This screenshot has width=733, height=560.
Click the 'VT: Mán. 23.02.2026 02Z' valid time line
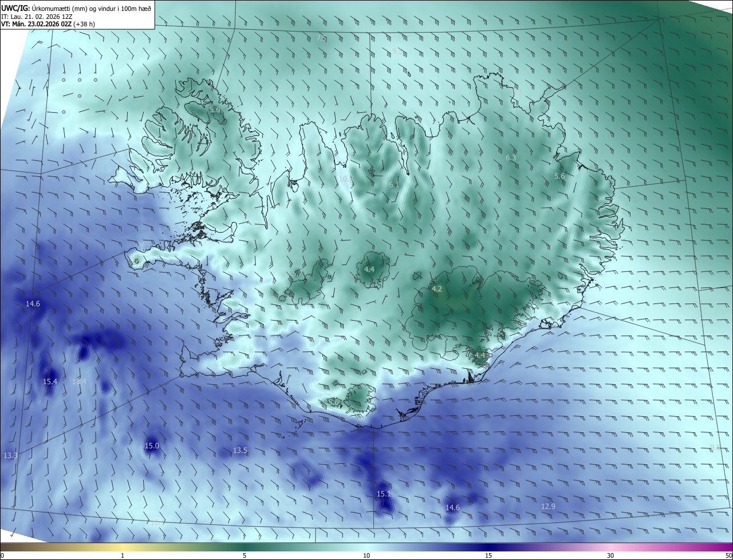[36, 24]
